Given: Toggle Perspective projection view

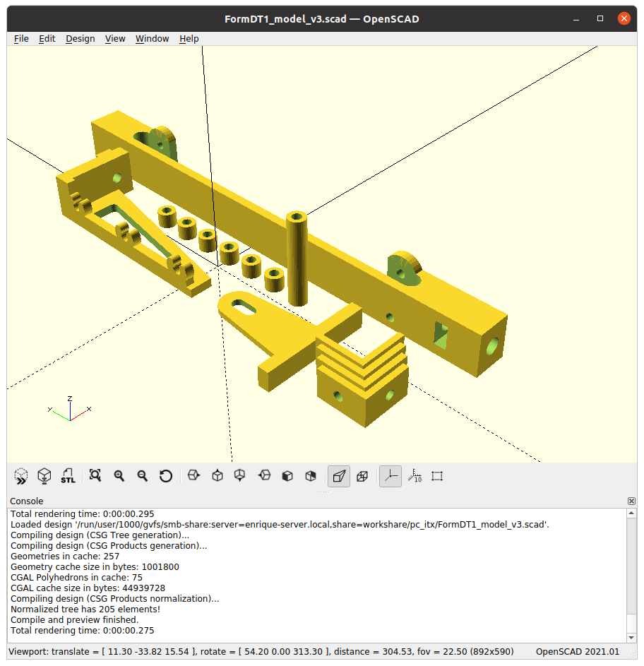Looking at the screenshot, I should coord(339,476).
